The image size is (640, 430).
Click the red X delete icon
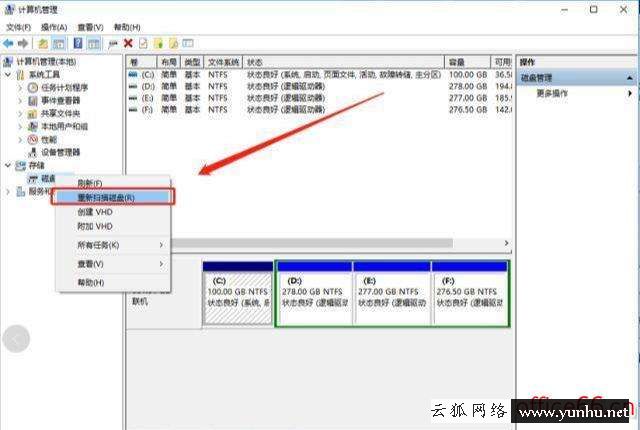click(128, 43)
